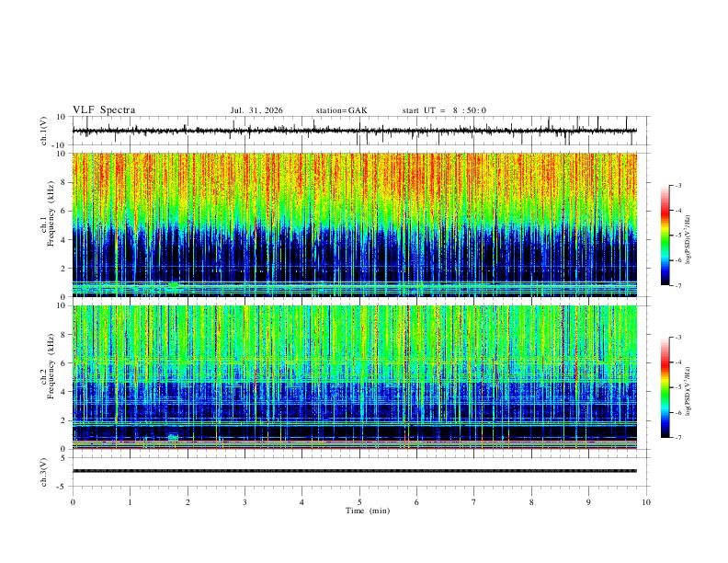Click the ch.1 spectrogram's color scale bar

(665, 236)
